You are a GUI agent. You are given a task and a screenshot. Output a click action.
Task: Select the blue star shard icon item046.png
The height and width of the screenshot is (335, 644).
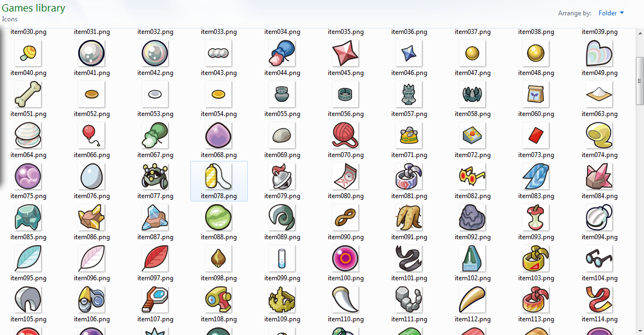[409, 53]
